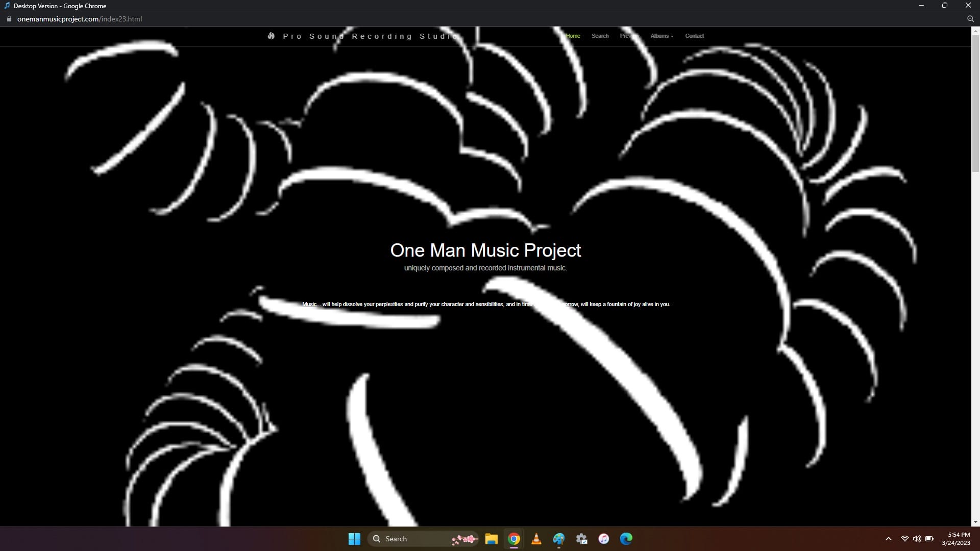
Task: Click the zoom magnifier icon in address bar
Action: pos(970,19)
